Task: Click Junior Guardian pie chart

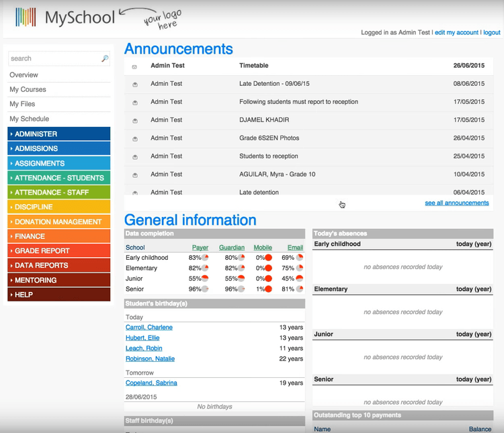Action: [241, 279]
